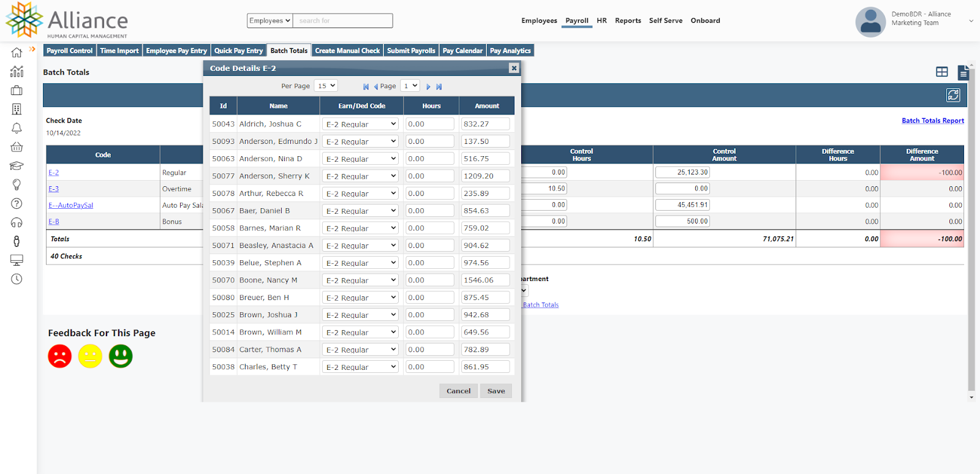Open the Home icon in sidebar

coord(17,53)
